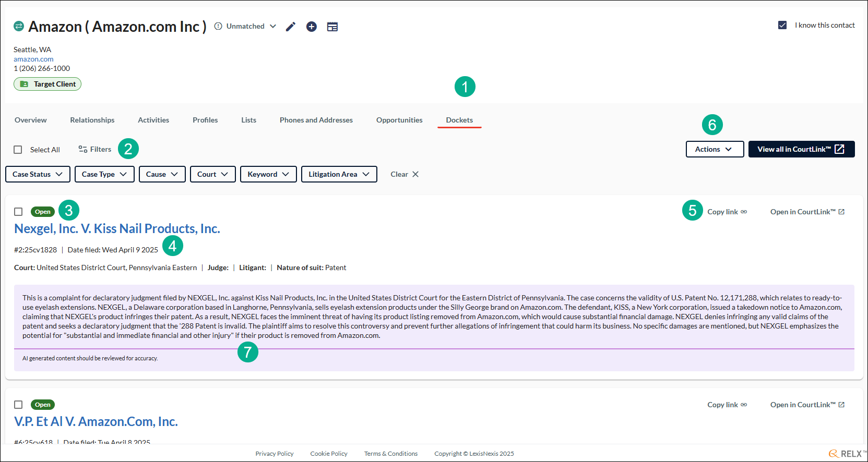Click the Nature of suit: Patent text
Screen dimensions: 868x462
312,268
